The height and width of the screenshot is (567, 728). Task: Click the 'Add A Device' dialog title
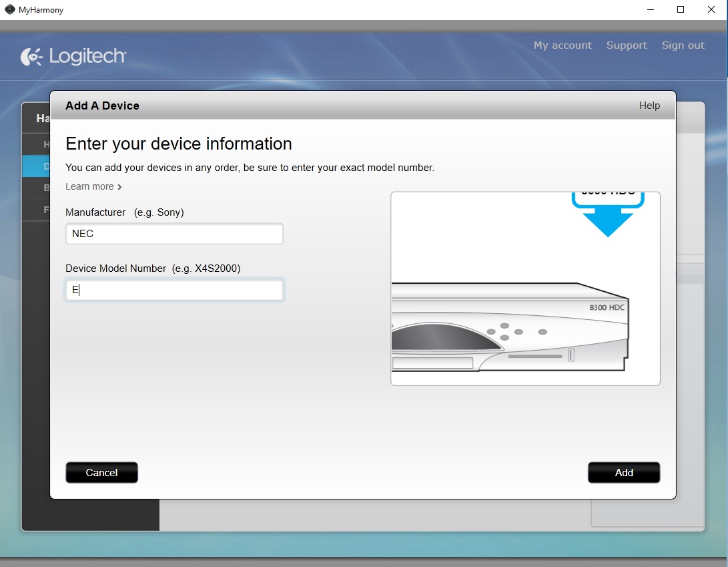[x=102, y=106]
